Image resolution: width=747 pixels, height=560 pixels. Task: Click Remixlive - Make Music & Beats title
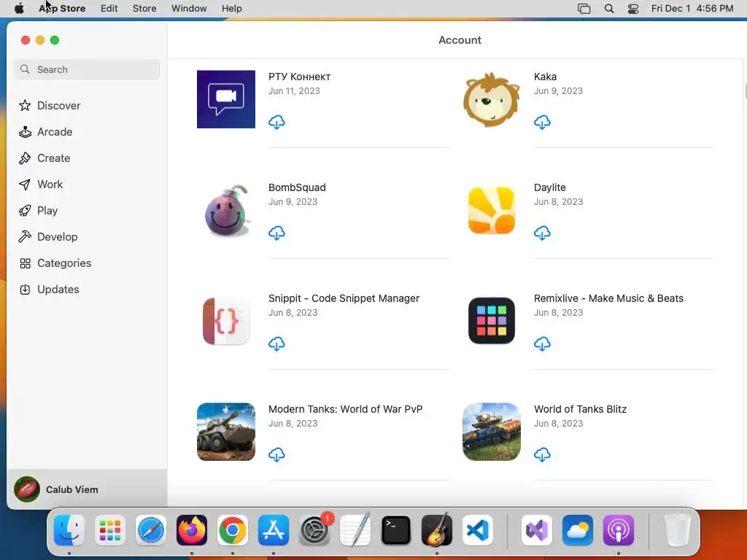click(608, 298)
